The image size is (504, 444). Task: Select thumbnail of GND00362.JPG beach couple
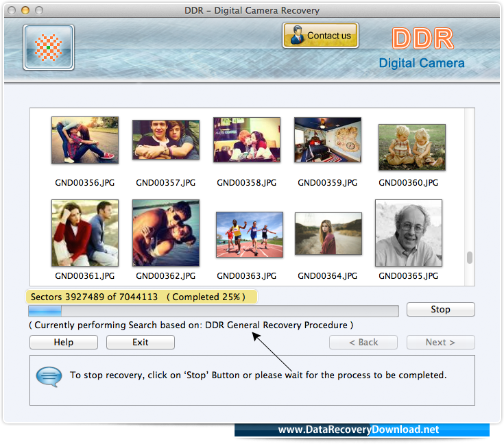tap(166, 233)
